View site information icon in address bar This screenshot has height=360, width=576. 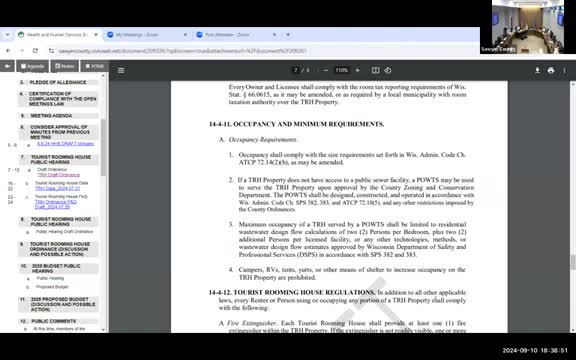pos(51,51)
